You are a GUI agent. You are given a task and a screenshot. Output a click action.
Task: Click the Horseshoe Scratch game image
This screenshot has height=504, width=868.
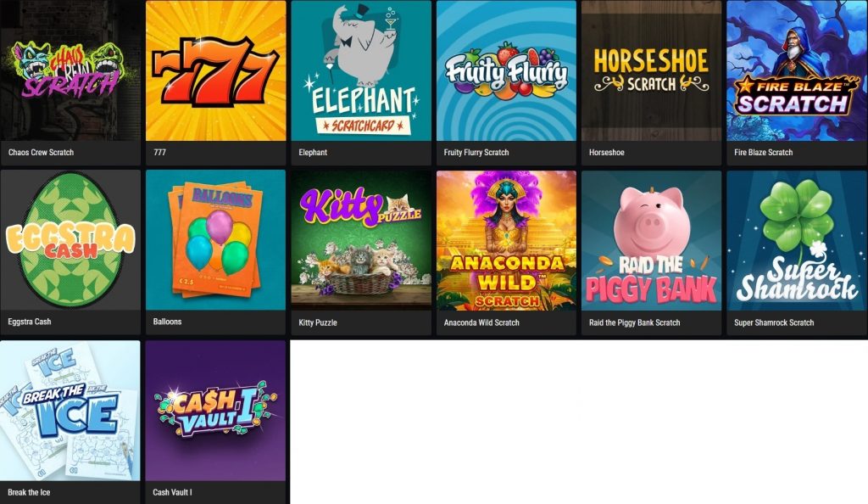tap(652, 70)
